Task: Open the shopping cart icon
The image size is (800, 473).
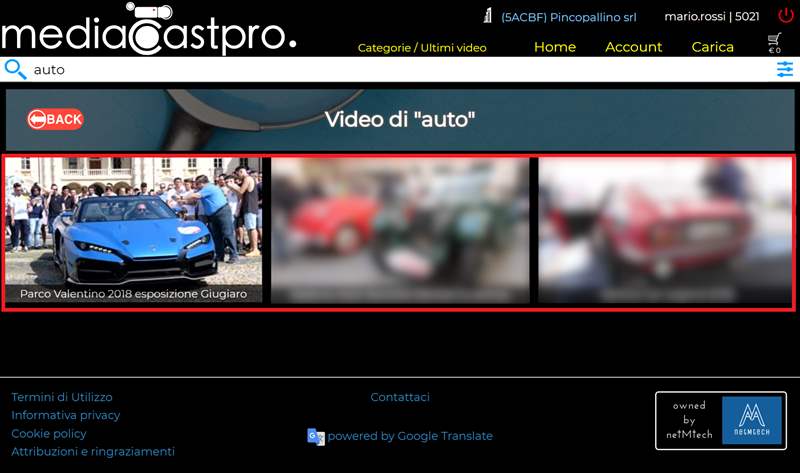Action: (774, 43)
